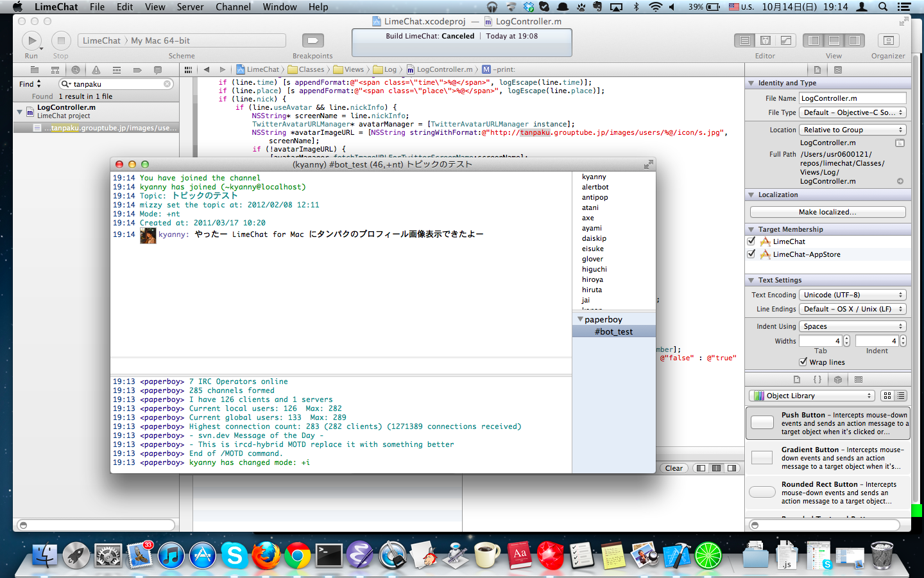Reveal LogController.m full path in Finder arrow
Screen dimensions: 924x578
coord(900,181)
